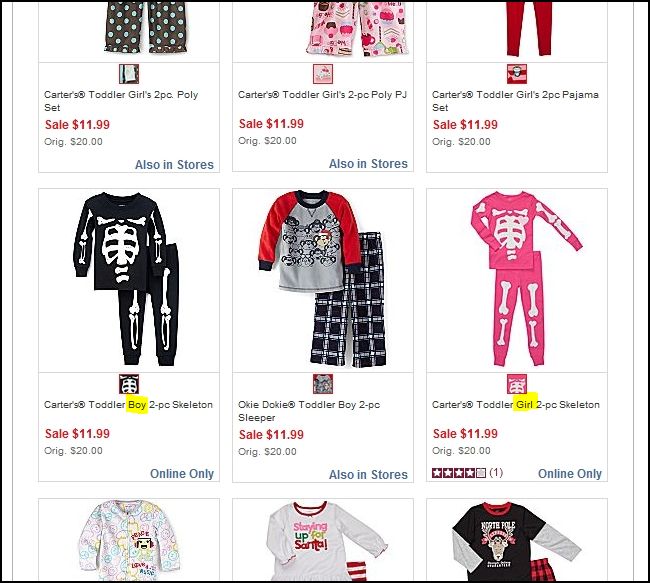Choose the red monkey pajama swatch thumbnail
The image size is (650, 583).
coord(517,74)
